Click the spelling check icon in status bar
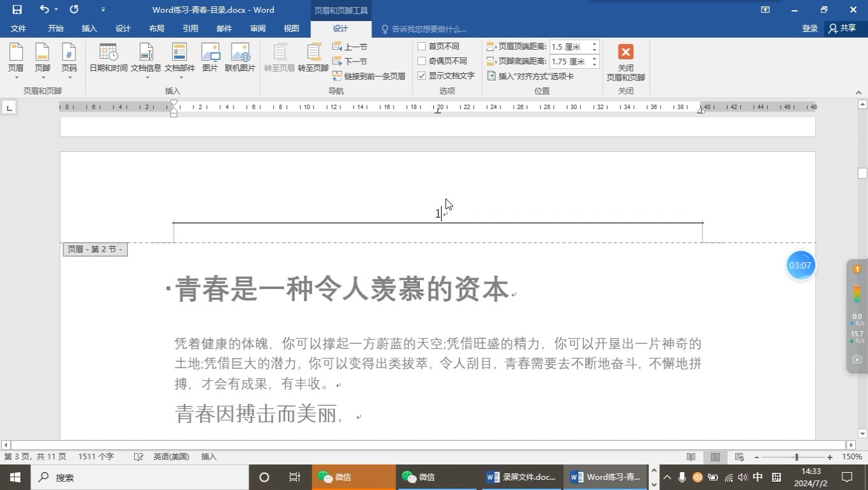Screen dimensions: 868x490 point(138,457)
